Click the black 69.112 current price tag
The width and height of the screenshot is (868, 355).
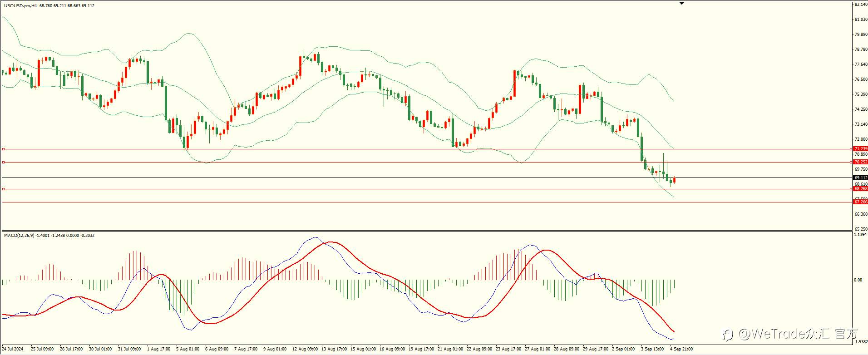coord(860,178)
